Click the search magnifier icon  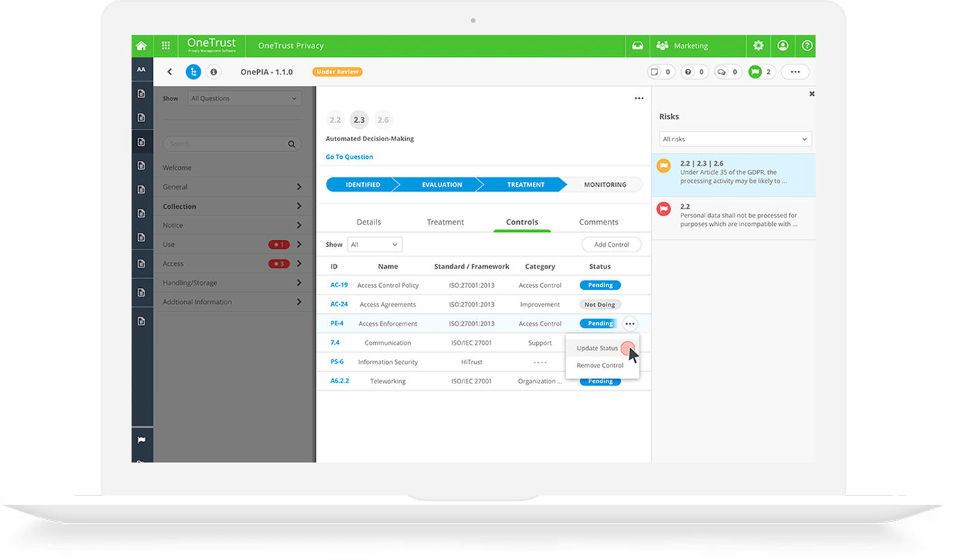[291, 144]
